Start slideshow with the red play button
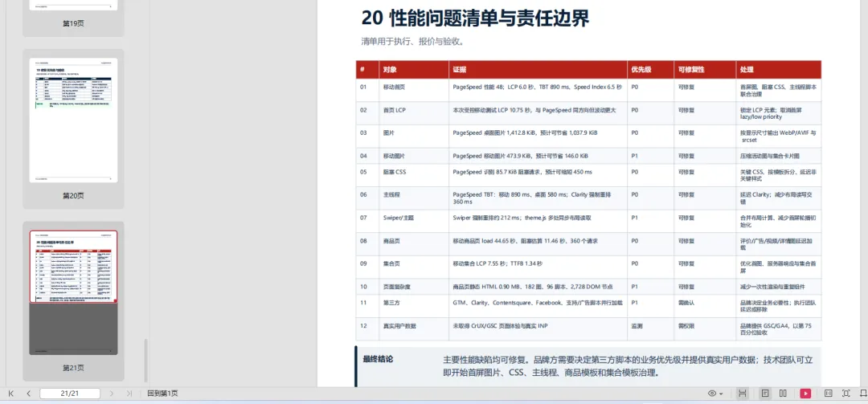 pos(805,394)
